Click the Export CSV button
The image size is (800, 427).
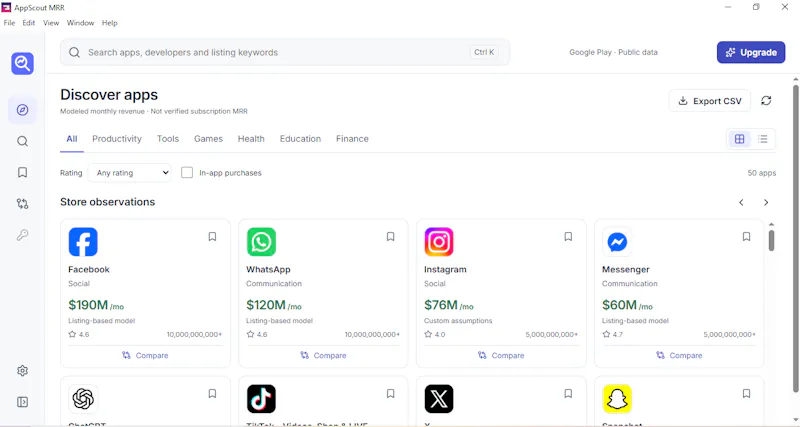(710, 101)
